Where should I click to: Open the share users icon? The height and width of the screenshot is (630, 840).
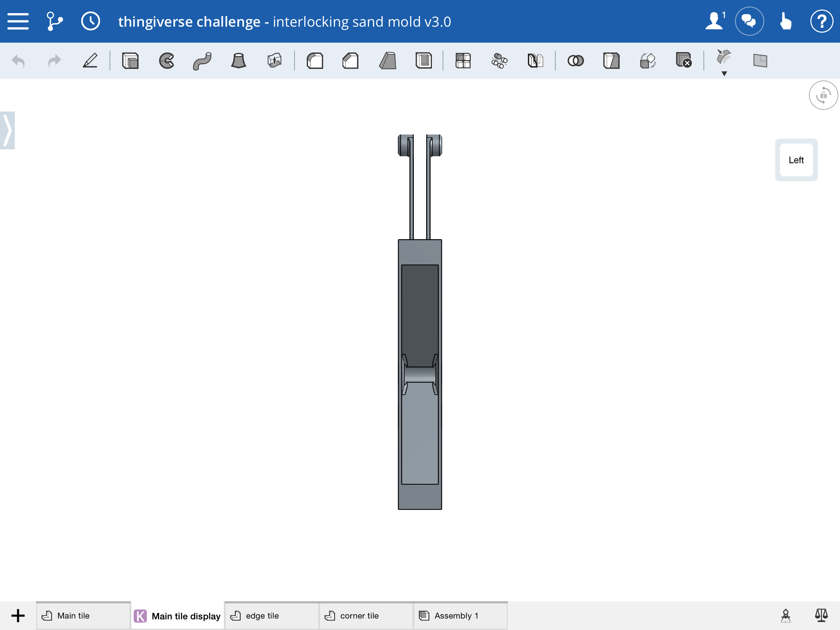pyautogui.click(x=715, y=21)
